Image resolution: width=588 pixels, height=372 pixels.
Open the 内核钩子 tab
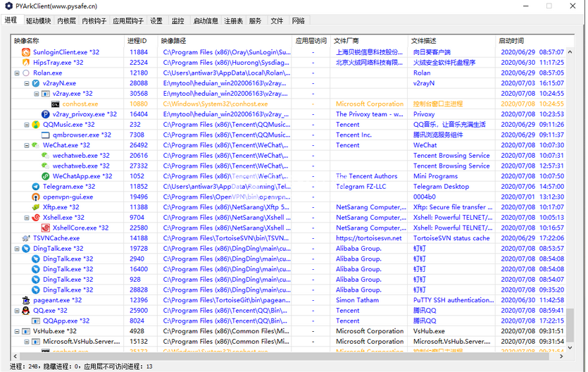tap(94, 21)
